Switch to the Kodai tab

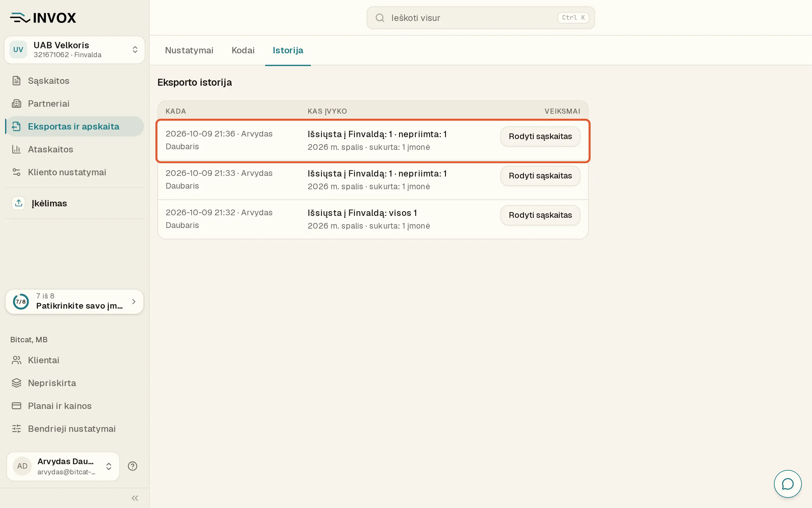coord(243,50)
